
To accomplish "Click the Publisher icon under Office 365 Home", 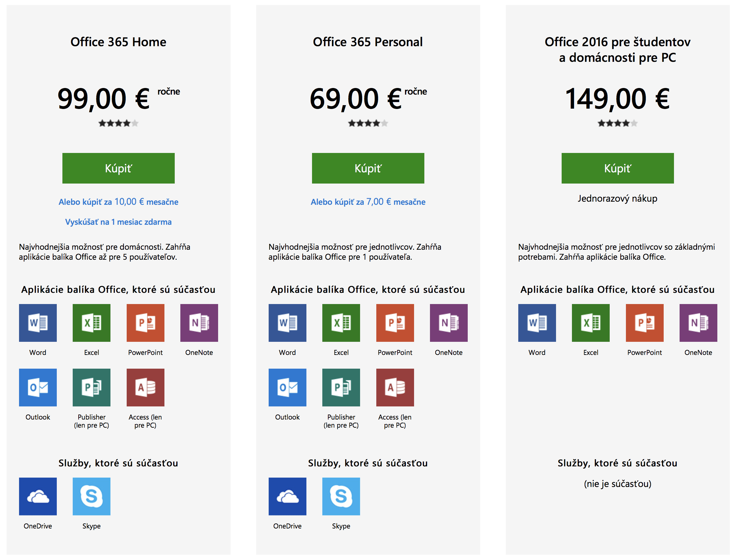I will click(91, 387).
